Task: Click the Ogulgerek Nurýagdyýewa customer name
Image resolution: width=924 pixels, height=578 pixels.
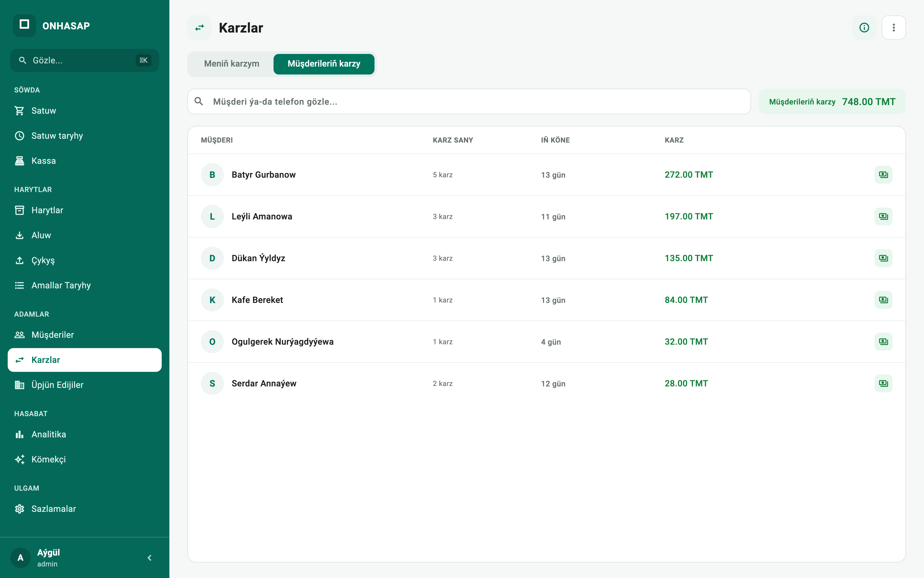Action: (x=283, y=342)
